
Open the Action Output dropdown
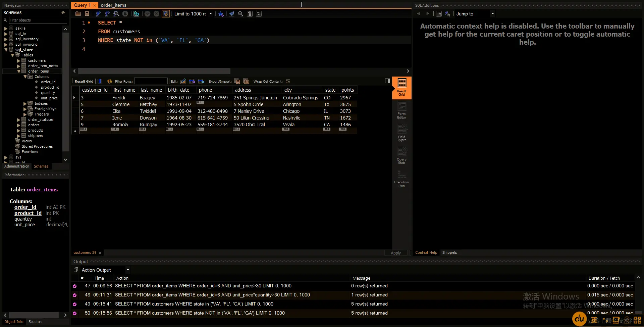click(128, 270)
